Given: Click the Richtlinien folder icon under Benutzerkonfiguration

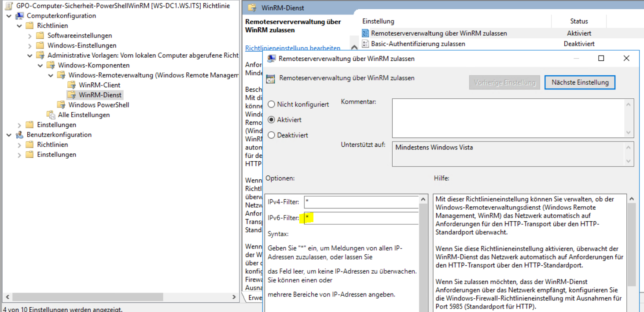Looking at the screenshot, I should 29,145.
